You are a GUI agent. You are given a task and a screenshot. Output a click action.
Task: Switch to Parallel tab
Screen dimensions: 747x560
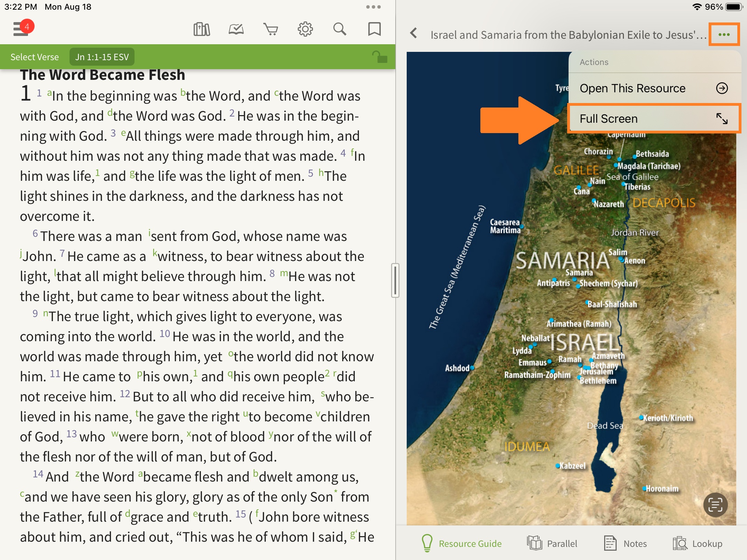[552, 543]
